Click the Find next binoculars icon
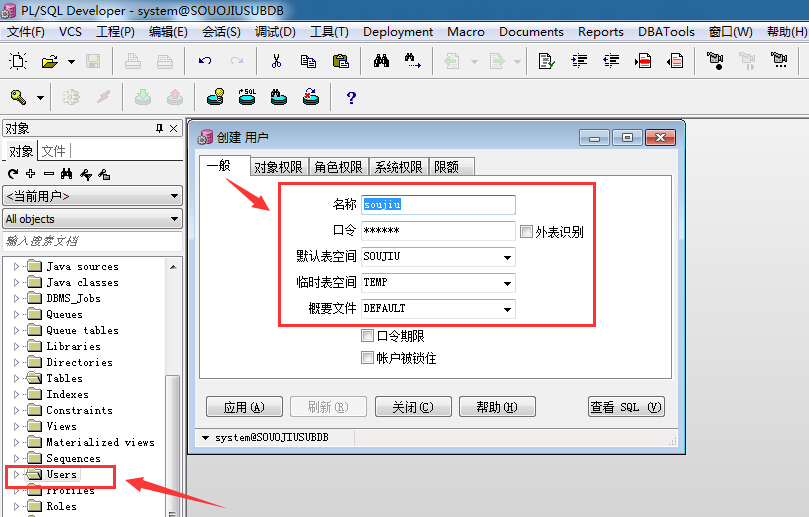The image size is (809, 517). pyautogui.click(x=412, y=61)
